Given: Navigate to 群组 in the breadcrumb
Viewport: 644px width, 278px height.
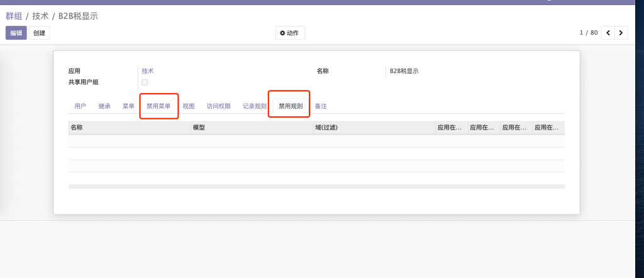Looking at the screenshot, I should pos(14,16).
